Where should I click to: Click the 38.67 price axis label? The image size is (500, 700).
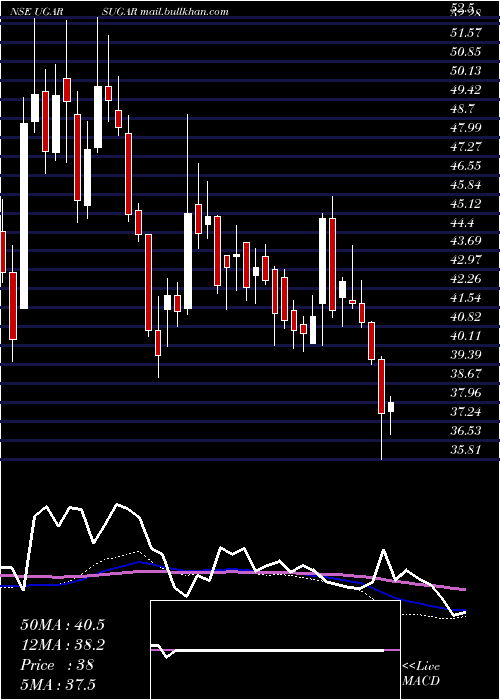point(466,374)
